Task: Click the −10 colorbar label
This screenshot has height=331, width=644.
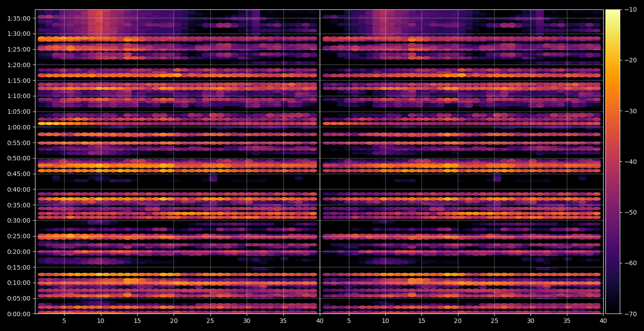Action: click(x=630, y=10)
